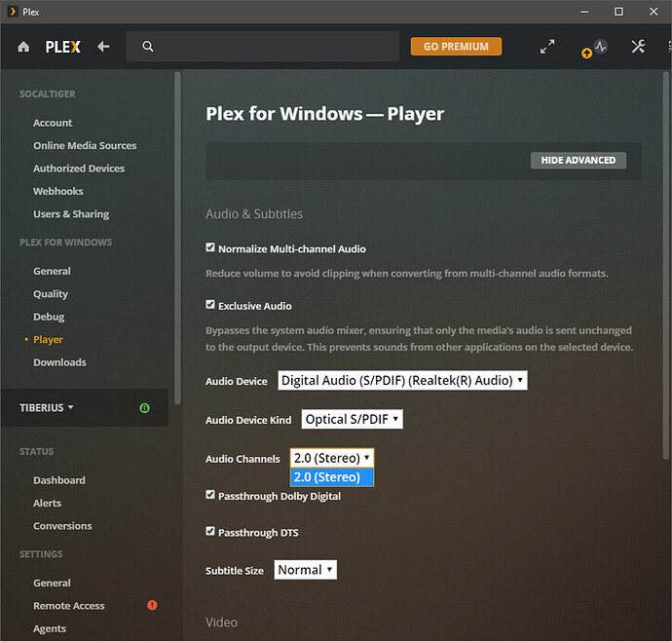Viewport: 672px width, 641px height.
Task: Go to the Plex home icon
Action: point(23,47)
